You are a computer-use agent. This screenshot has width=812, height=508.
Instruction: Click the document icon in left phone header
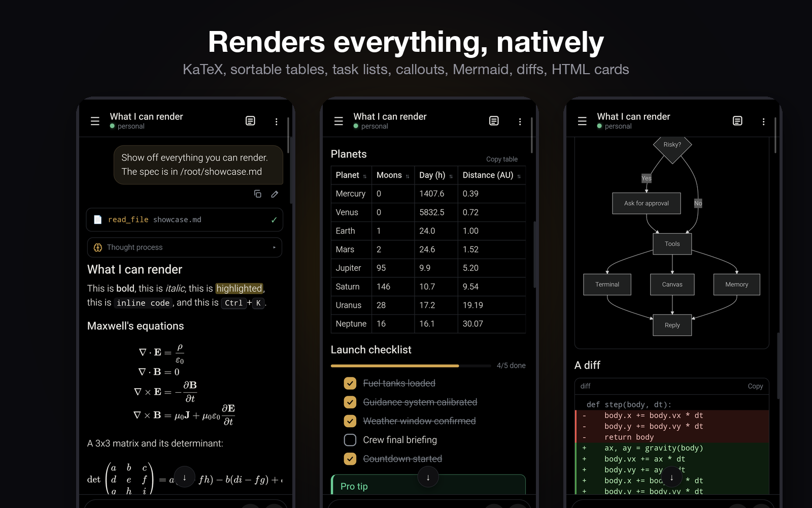point(250,121)
